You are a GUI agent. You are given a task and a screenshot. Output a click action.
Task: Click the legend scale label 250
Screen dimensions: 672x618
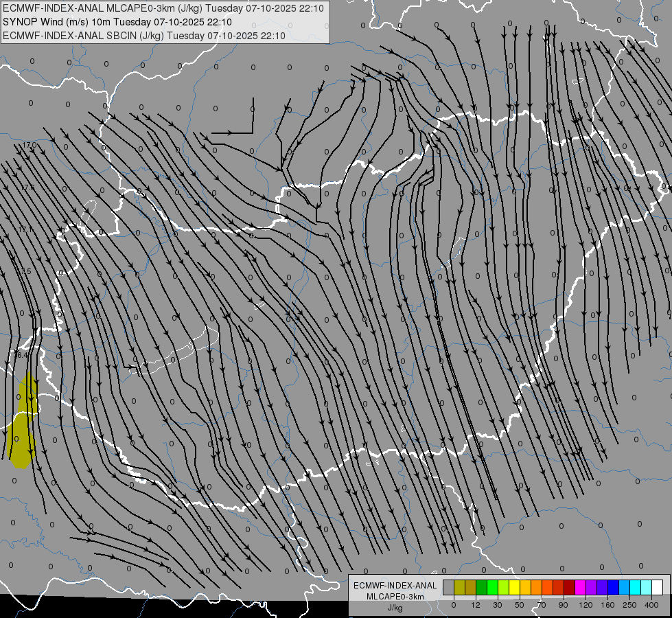629,605
